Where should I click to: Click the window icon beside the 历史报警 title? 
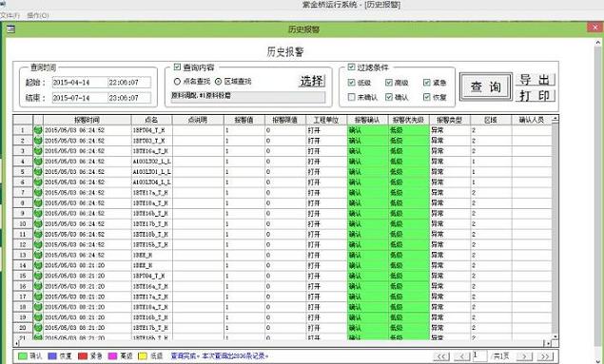click(x=10, y=29)
